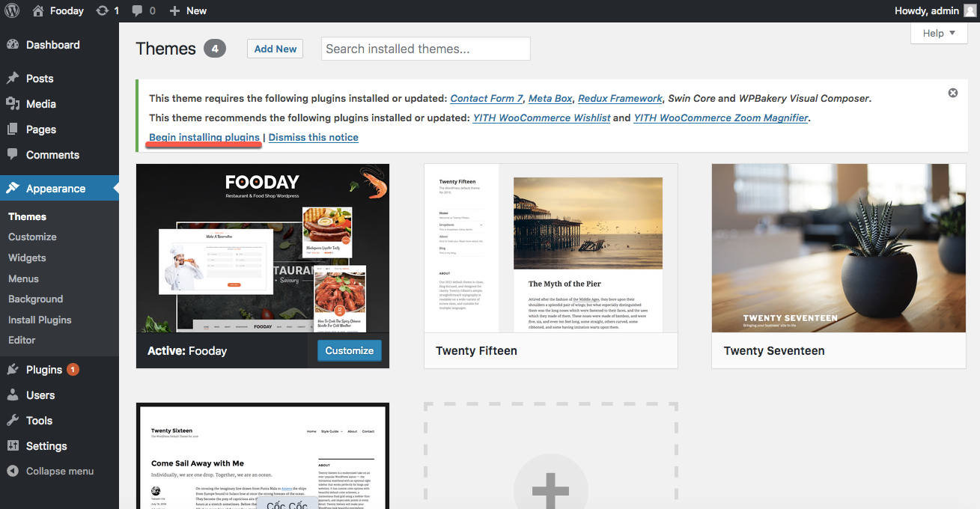Open the theme Editor submenu
Image resolution: width=980 pixels, height=509 pixels.
tap(22, 340)
